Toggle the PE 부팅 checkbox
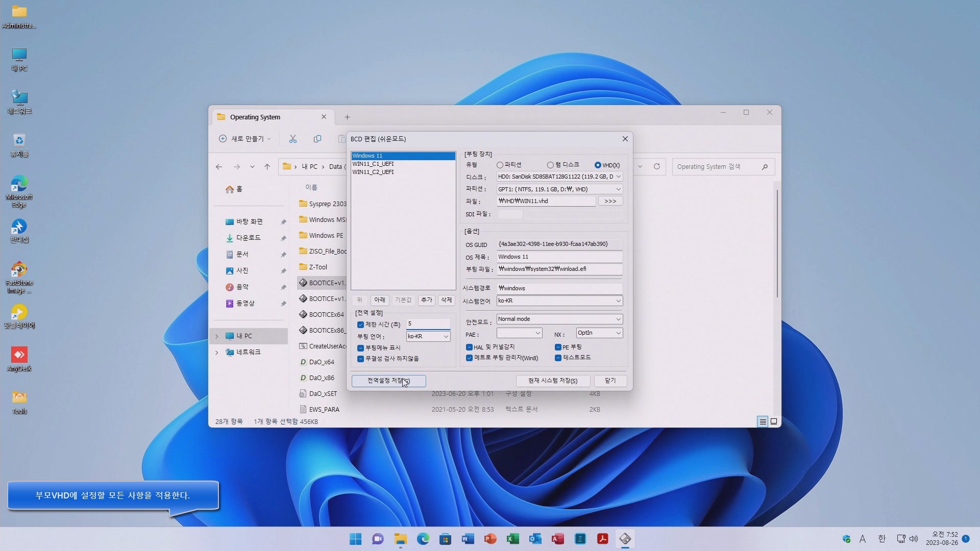The image size is (980, 551). coord(558,347)
